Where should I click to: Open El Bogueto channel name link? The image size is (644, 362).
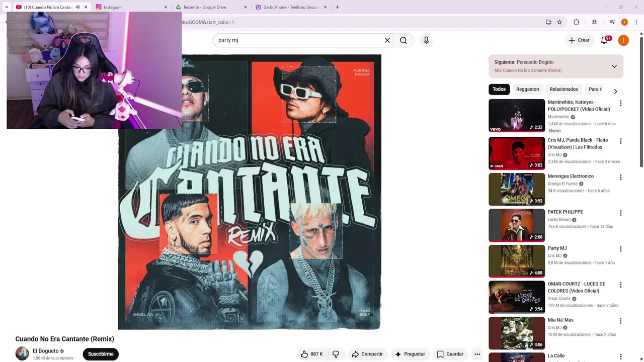[46, 351]
